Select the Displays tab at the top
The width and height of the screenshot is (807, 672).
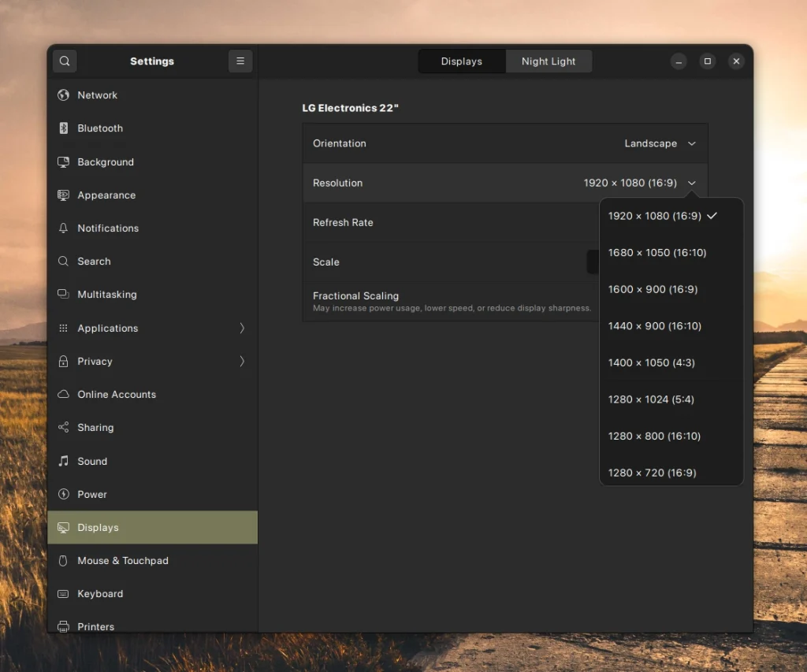[461, 61]
